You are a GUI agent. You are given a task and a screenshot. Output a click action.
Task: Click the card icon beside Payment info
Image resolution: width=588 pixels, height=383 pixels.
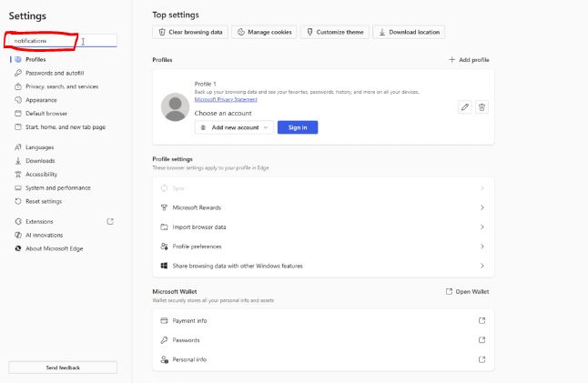pyautogui.click(x=164, y=320)
